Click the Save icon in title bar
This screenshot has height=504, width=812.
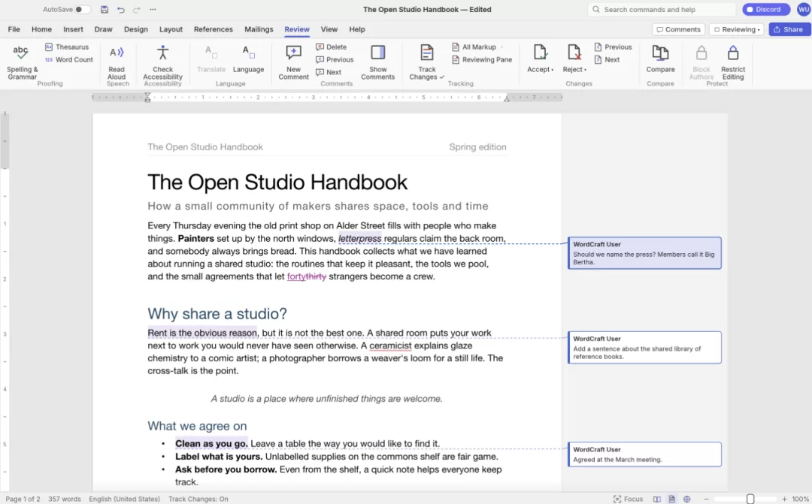(104, 9)
